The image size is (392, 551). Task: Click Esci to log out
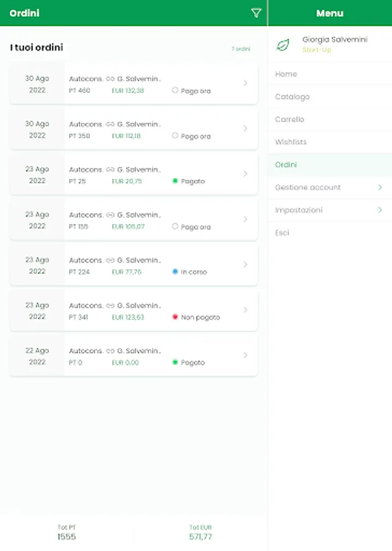pos(282,233)
